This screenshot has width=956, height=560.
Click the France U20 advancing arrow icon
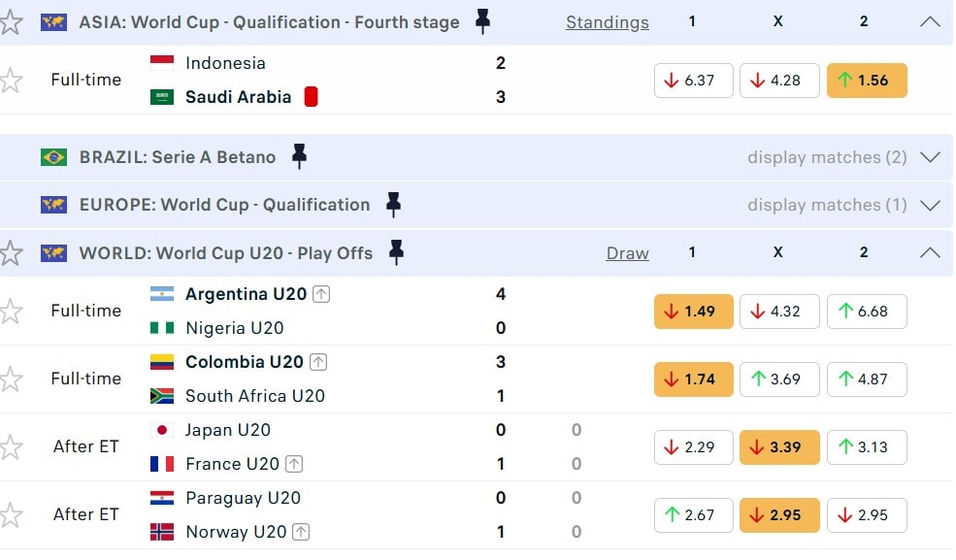point(294,464)
